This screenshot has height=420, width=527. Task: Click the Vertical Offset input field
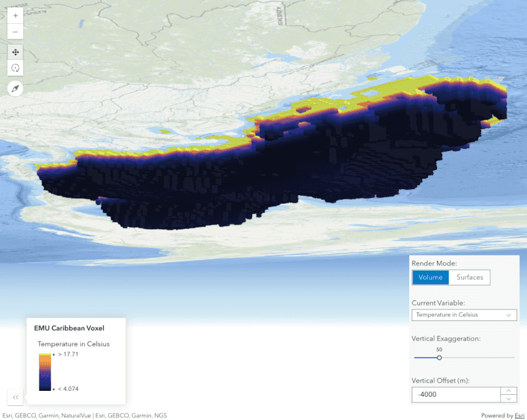tap(455, 395)
